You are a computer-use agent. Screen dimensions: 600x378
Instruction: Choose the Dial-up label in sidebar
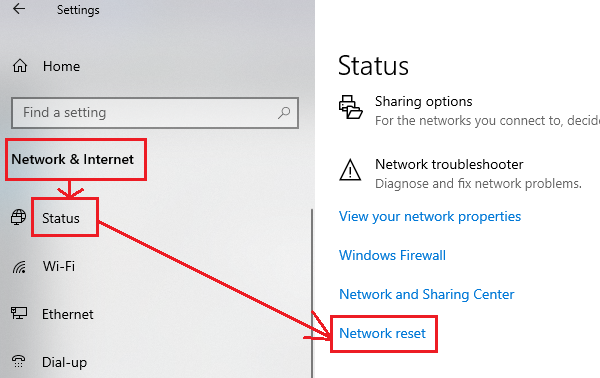point(64,362)
